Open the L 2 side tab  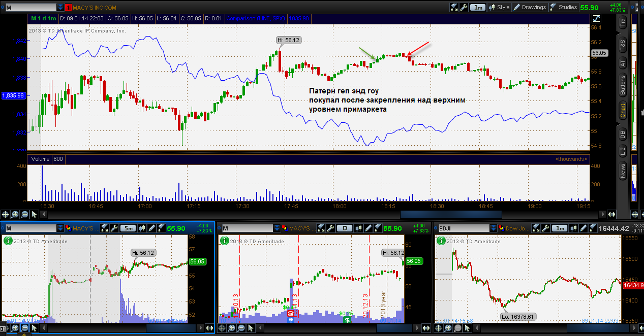pyautogui.click(x=623, y=151)
